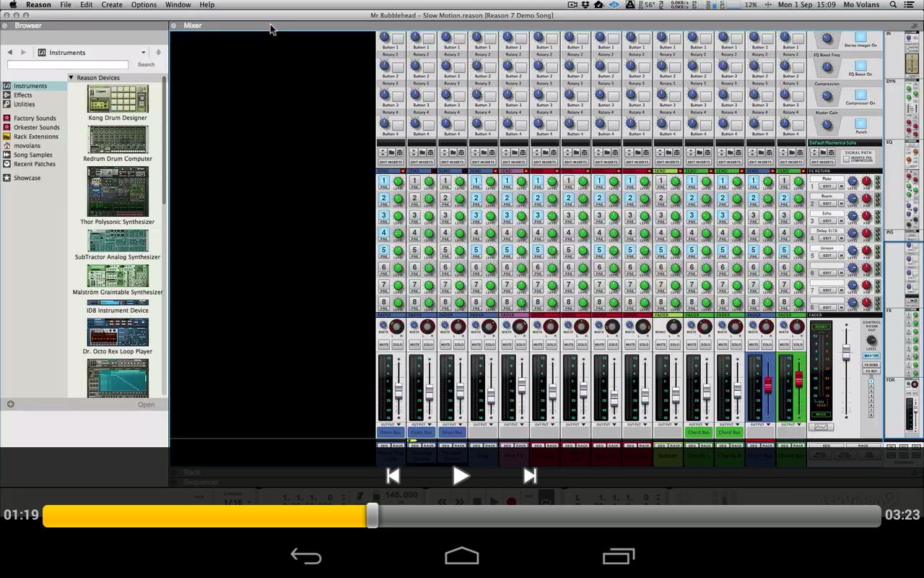Go back in browser history

pyautogui.click(x=9, y=53)
